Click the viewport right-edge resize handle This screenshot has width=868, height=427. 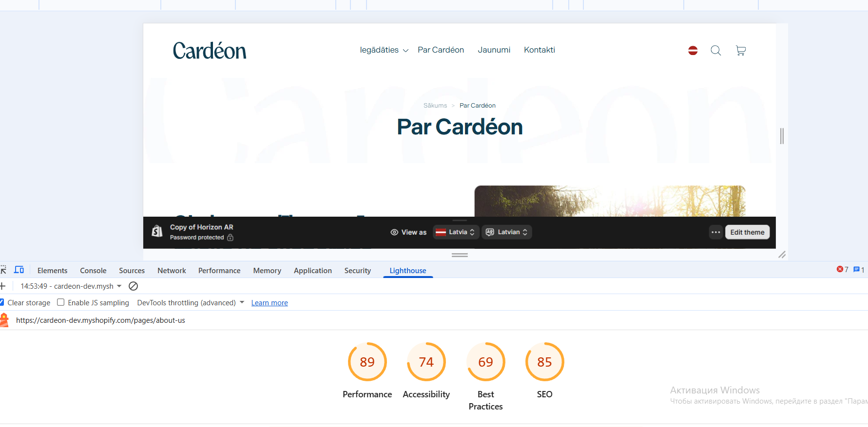click(782, 136)
